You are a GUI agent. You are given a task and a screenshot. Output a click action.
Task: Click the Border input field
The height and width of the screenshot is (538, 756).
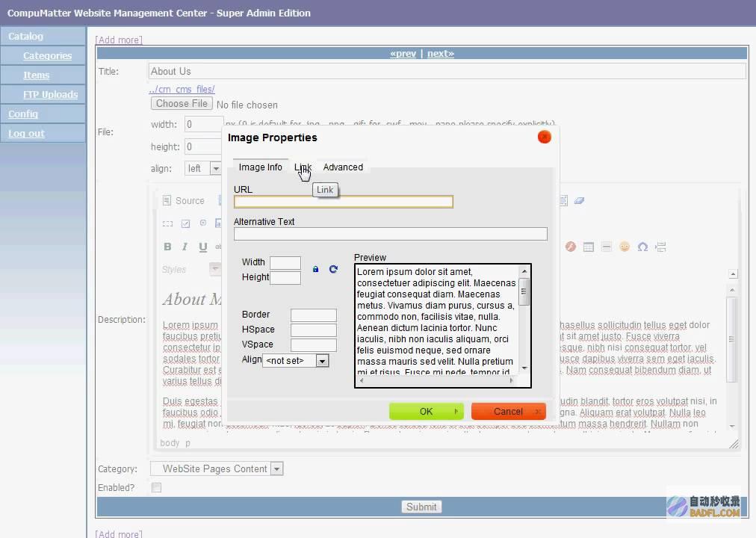(314, 315)
